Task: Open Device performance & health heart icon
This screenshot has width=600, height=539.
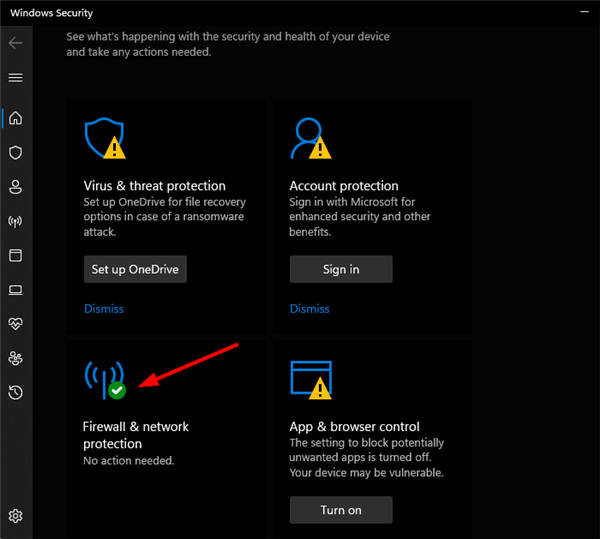Action: tap(15, 324)
